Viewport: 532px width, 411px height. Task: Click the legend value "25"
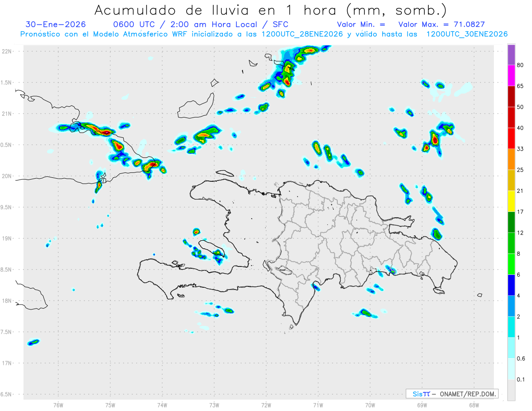coord(520,170)
